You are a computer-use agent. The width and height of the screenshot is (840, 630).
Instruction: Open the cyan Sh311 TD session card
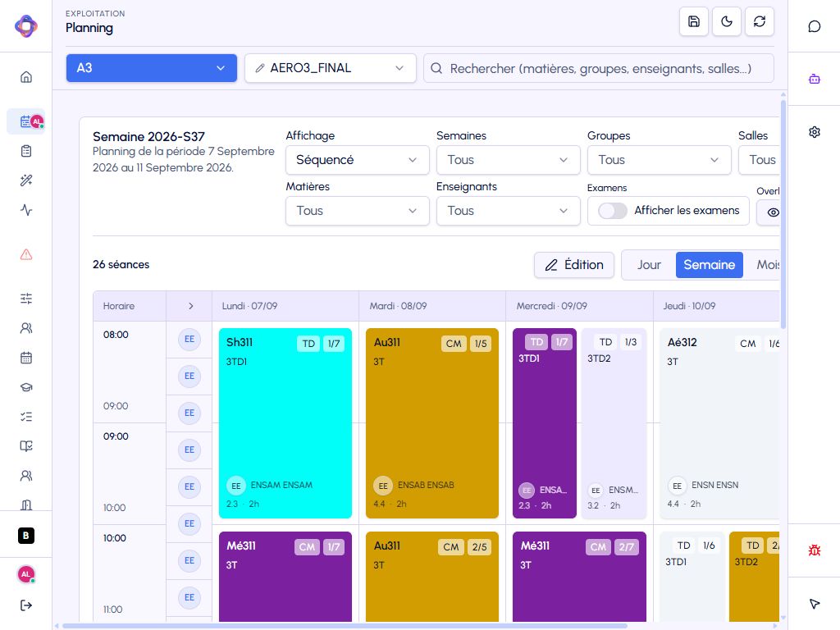coord(285,423)
